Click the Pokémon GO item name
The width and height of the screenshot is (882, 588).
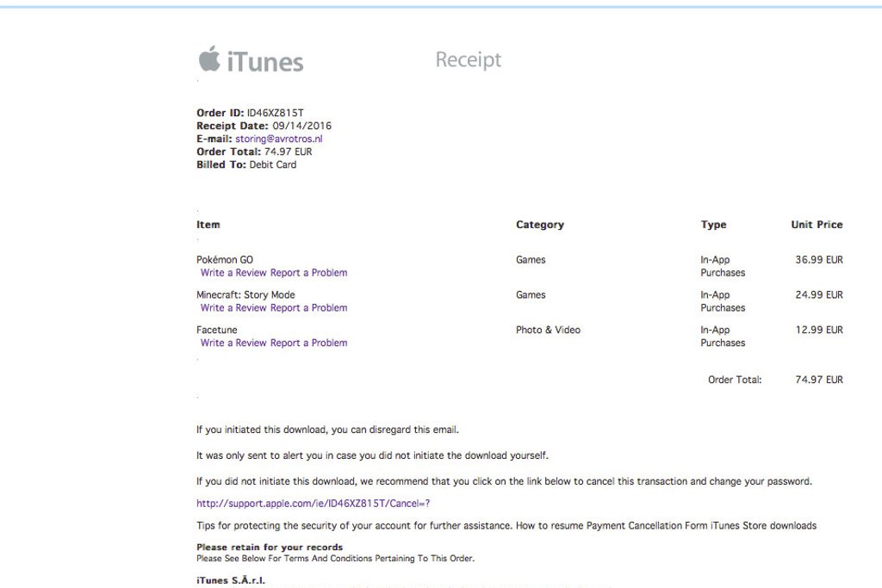[225, 260]
